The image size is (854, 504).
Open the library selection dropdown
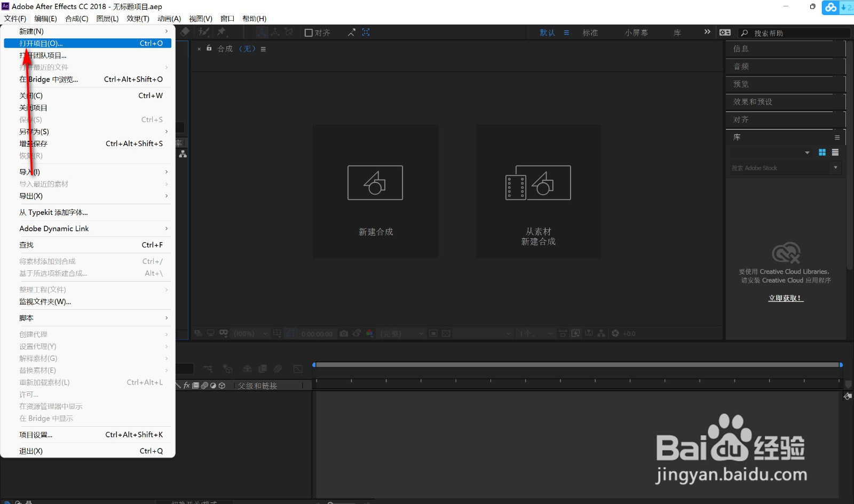771,153
